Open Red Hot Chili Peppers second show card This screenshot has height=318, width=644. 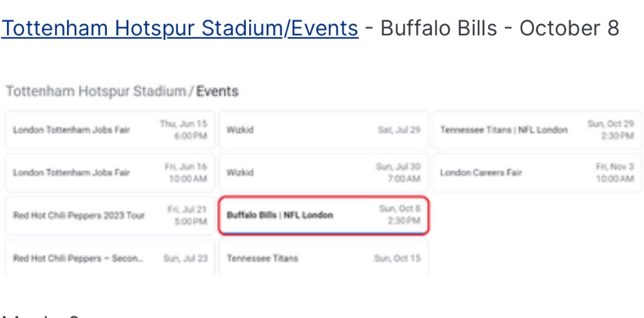(110, 258)
